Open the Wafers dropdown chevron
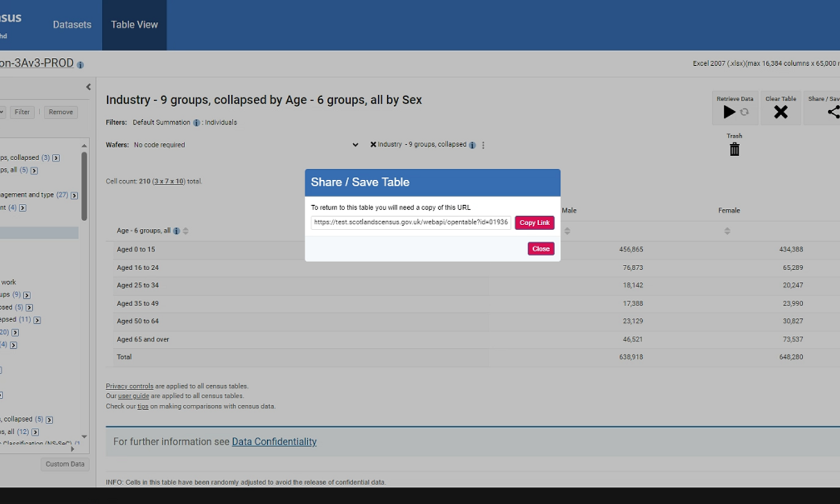The width and height of the screenshot is (840, 504). coord(355,145)
